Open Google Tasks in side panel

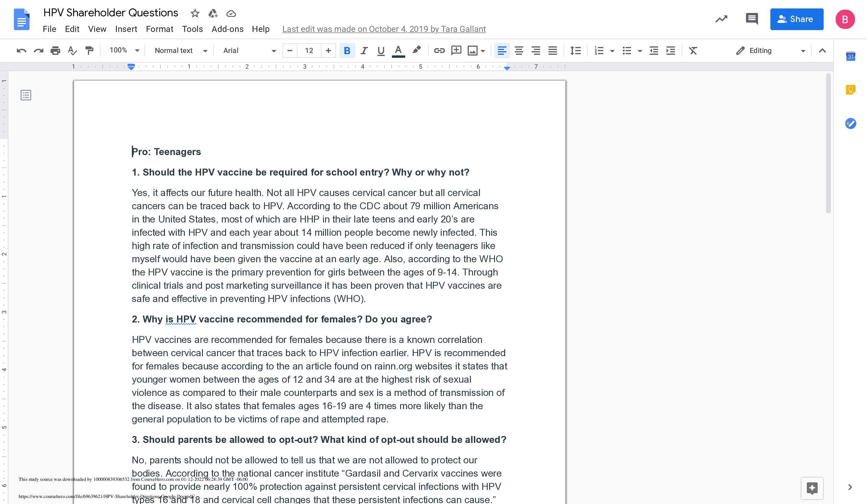tap(850, 123)
